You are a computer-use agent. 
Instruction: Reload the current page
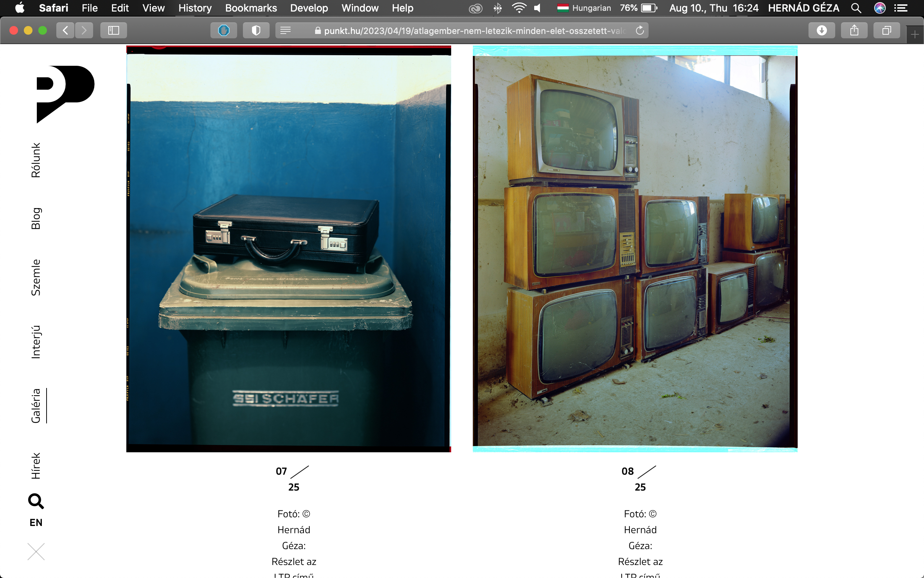640,30
